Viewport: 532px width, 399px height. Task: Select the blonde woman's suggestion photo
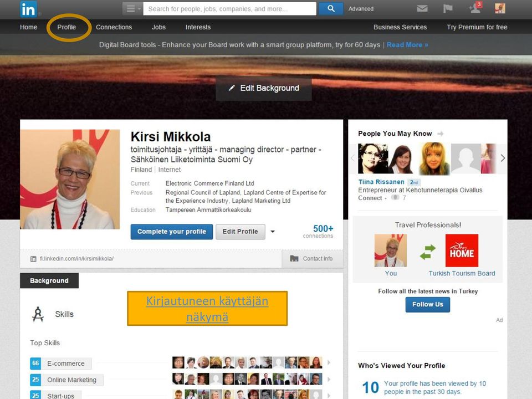click(434, 159)
